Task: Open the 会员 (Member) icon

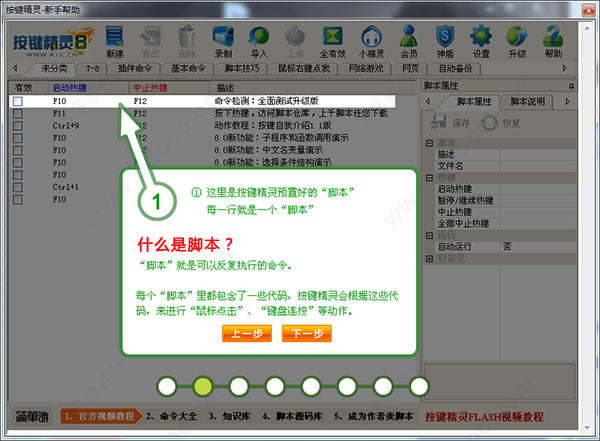Action: [409, 42]
